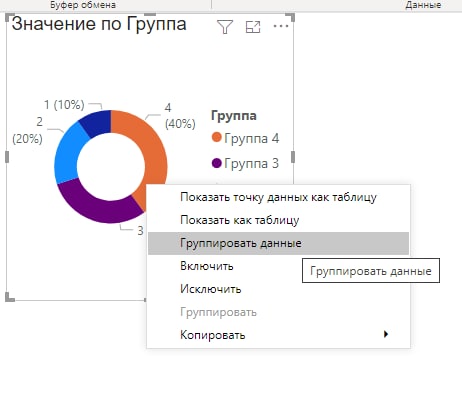Click the left-middle resize handle of the visual
Viewport: 462px width, 406px height.
[x=7, y=157]
